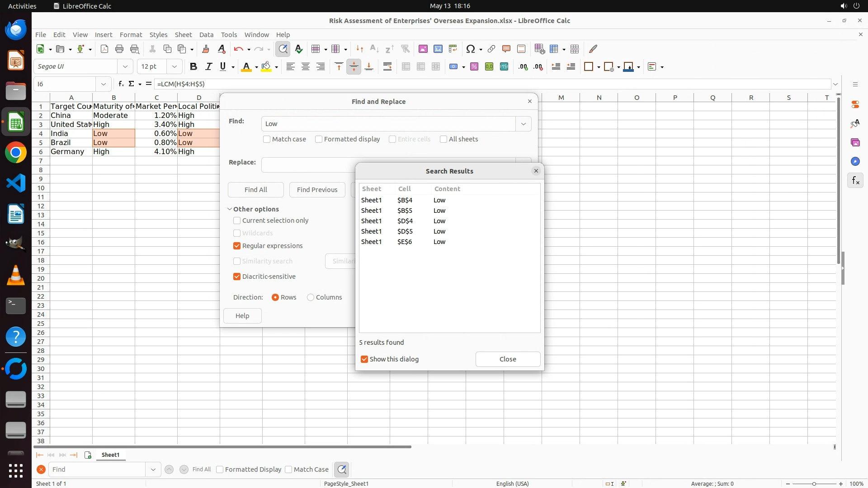Expand the font name dropdown
This screenshot has width=868, height=488.
(x=125, y=67)
